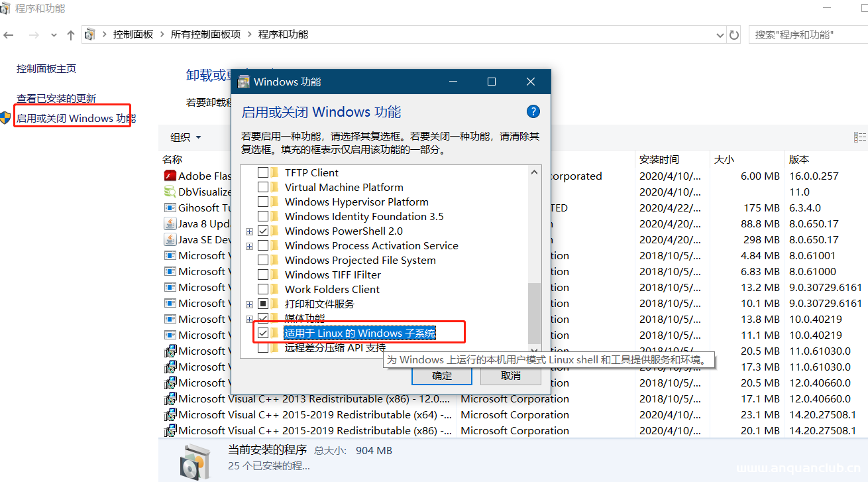868x482 pixels.
Task: Open help via the question mark icon
Action: [x=533, y=111]
